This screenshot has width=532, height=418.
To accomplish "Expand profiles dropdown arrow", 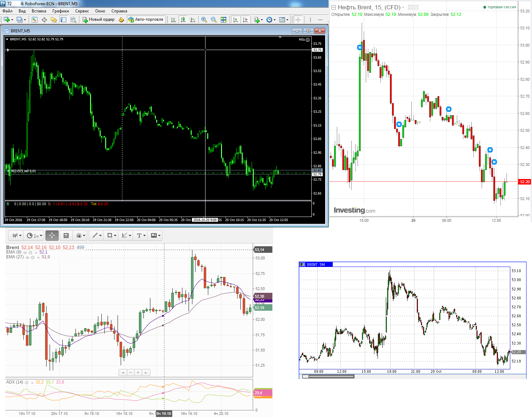I will click(25, 20).
